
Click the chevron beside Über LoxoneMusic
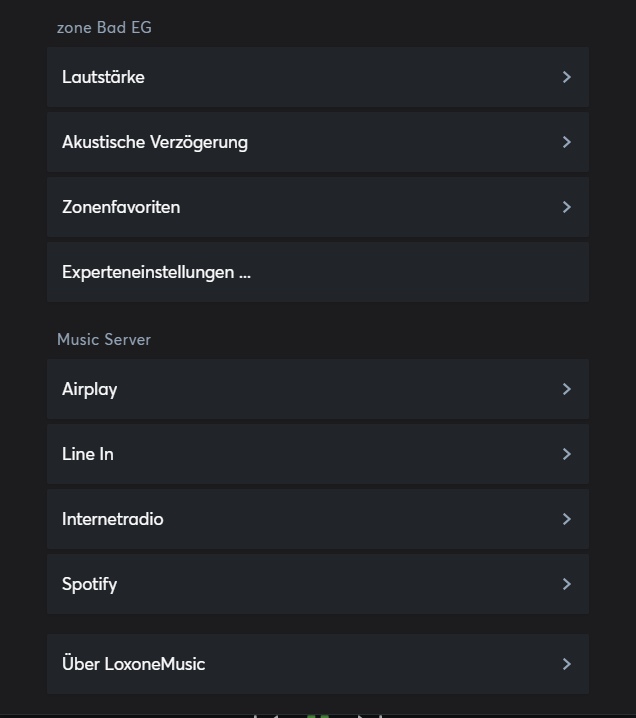[x=566, y=664]
